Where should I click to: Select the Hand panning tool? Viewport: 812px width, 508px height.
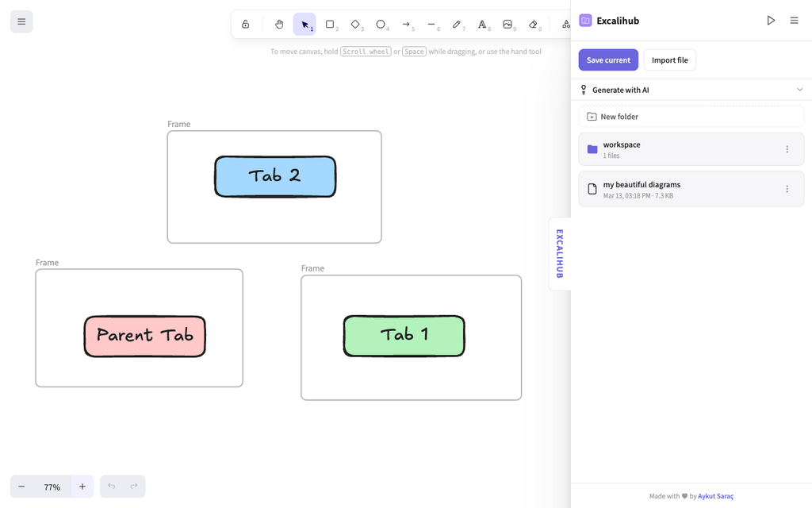tap(279, 25)
